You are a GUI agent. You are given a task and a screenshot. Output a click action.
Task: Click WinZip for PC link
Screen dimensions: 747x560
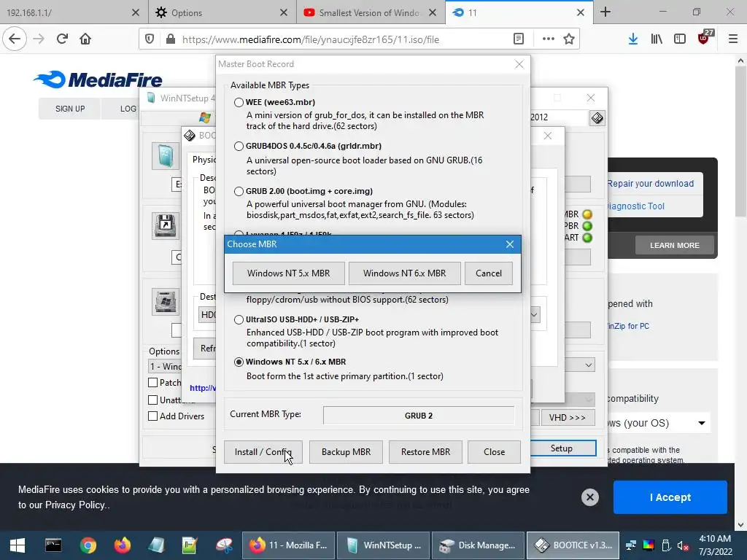point(628,326)
